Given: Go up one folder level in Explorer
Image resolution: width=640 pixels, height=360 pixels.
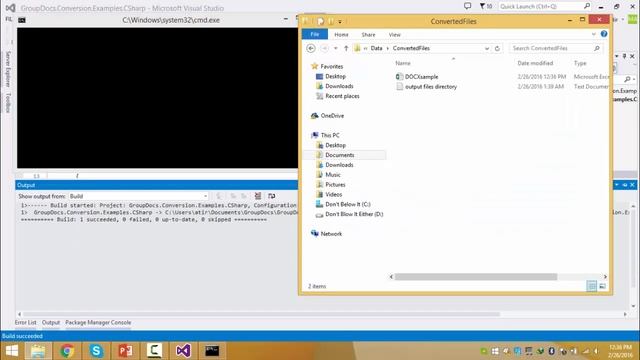Looking at the screenshot, I should (346, 48).
